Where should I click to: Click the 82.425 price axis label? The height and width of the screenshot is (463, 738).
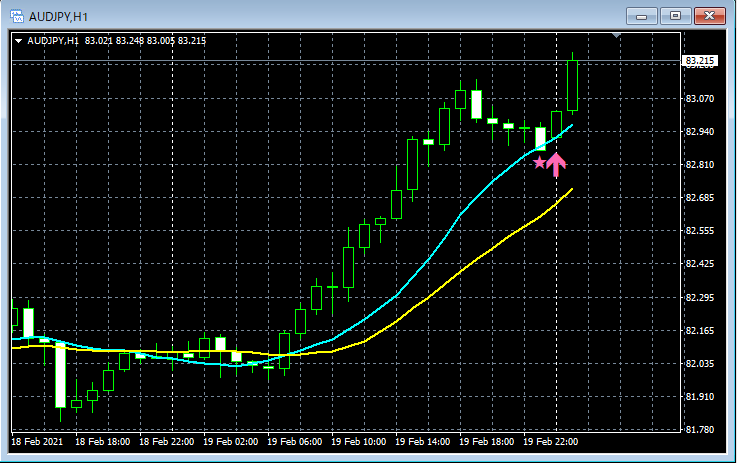click(x=699, y=263)
